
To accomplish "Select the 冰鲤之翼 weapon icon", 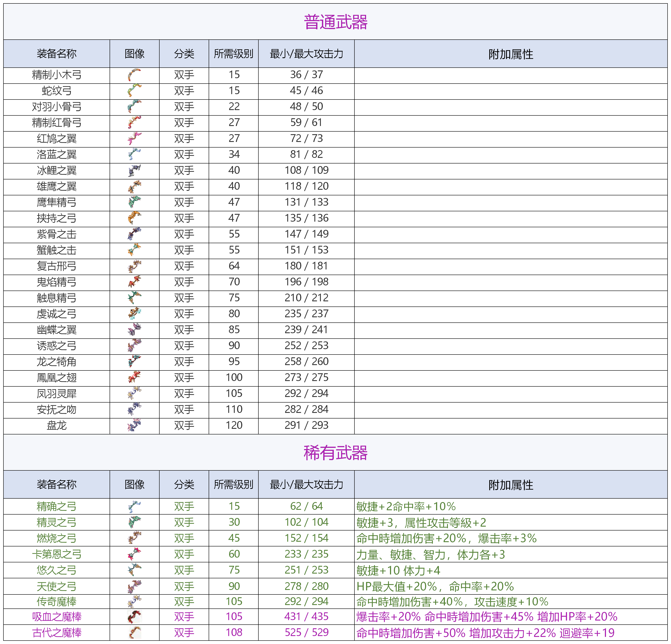I will pos(134,171).
